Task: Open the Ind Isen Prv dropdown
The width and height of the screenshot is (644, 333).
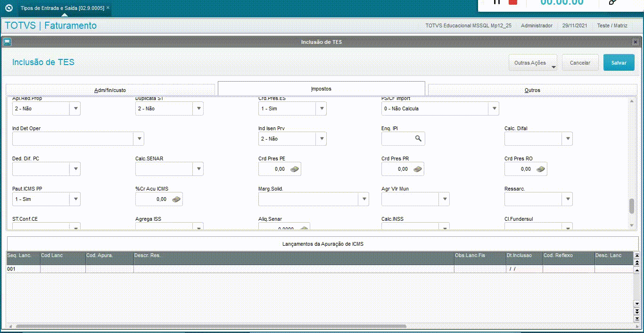Action: (322, 139)
